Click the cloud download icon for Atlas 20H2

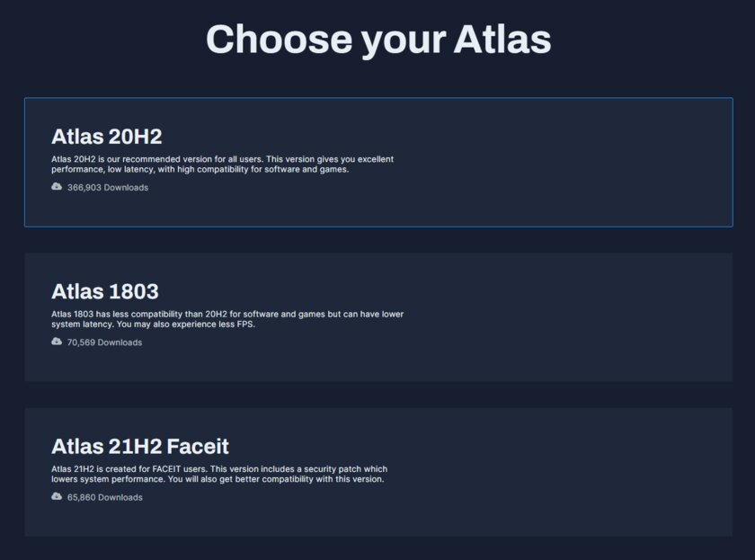55,187
